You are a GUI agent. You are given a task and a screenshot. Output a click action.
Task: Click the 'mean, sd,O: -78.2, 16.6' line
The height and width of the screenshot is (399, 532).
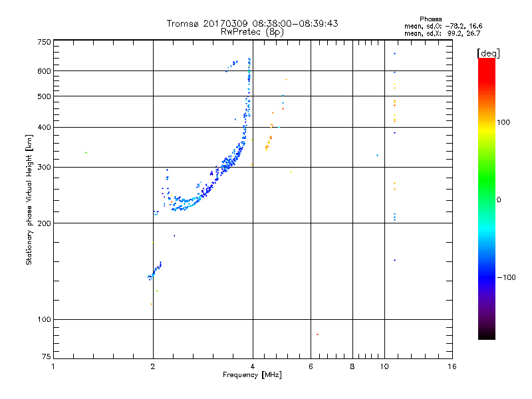(x=443, y=26)
